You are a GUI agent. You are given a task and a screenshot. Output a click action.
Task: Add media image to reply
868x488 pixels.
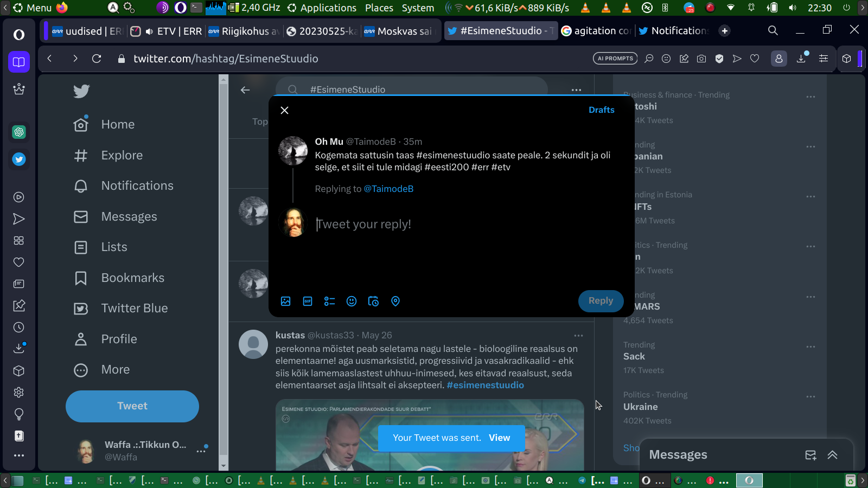click(x=286, y=301)
